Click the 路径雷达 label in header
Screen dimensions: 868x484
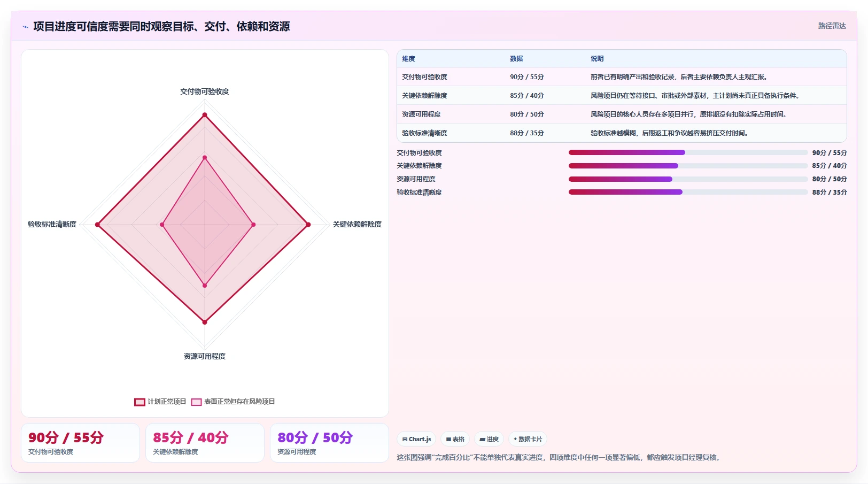832,26
